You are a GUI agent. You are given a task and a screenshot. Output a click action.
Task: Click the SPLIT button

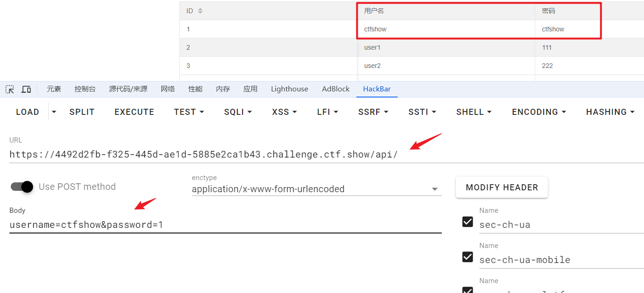click(82, 112)
